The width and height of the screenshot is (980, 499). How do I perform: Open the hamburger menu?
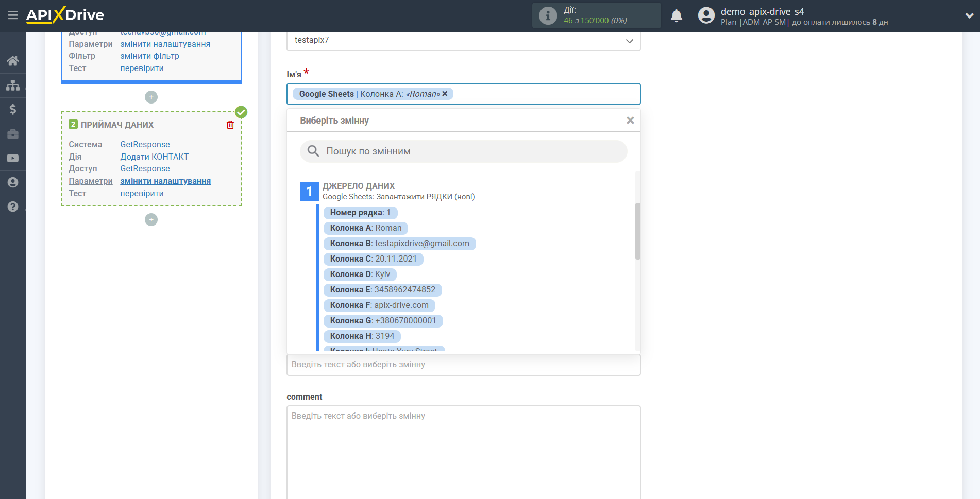13,15
